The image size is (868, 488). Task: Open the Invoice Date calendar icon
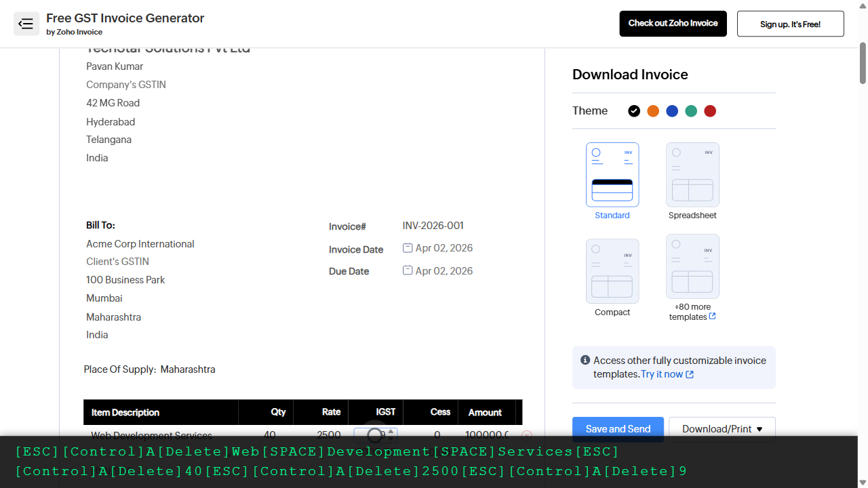[x=408, y=248]
